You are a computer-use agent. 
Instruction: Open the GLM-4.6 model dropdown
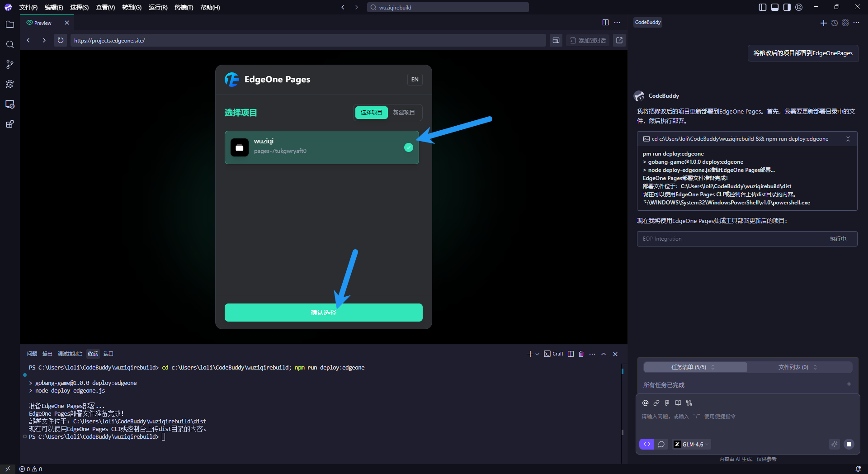click(692, 444)
